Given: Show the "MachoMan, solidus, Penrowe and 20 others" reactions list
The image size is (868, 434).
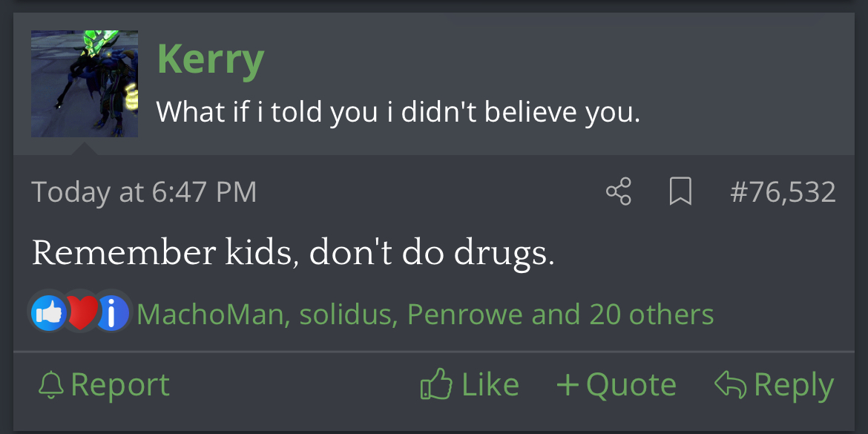Looking at the screenshot, I should click(x=425, y=315).
